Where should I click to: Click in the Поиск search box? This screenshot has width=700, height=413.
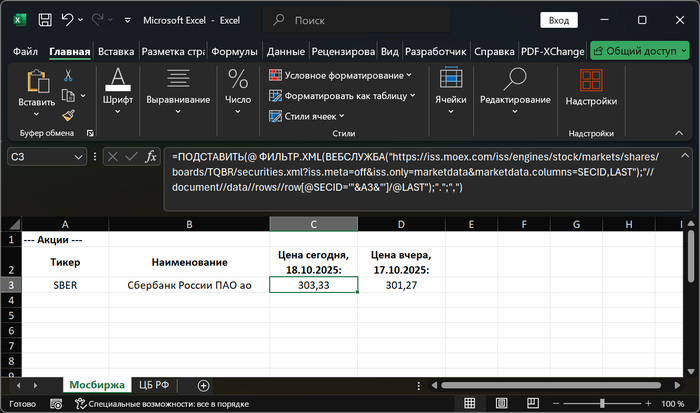click(357, 21)
